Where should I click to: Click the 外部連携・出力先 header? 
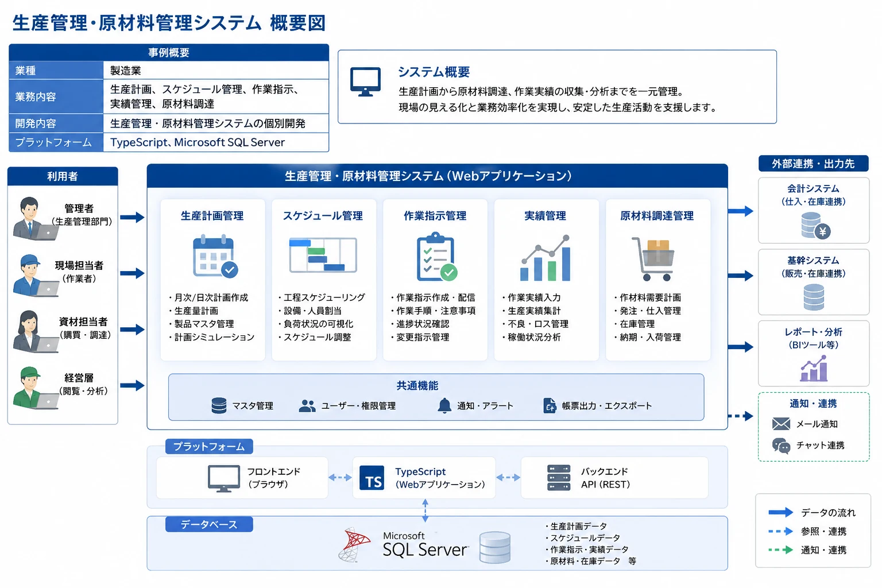click(813, 164)
